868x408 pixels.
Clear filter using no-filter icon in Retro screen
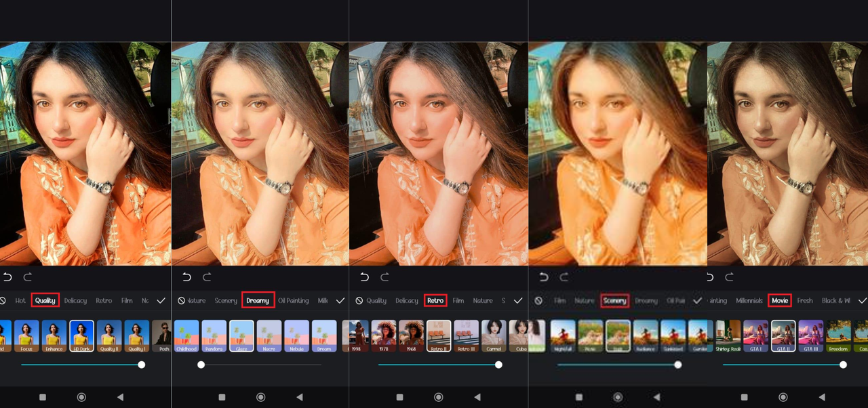click(x=359, y=300)
